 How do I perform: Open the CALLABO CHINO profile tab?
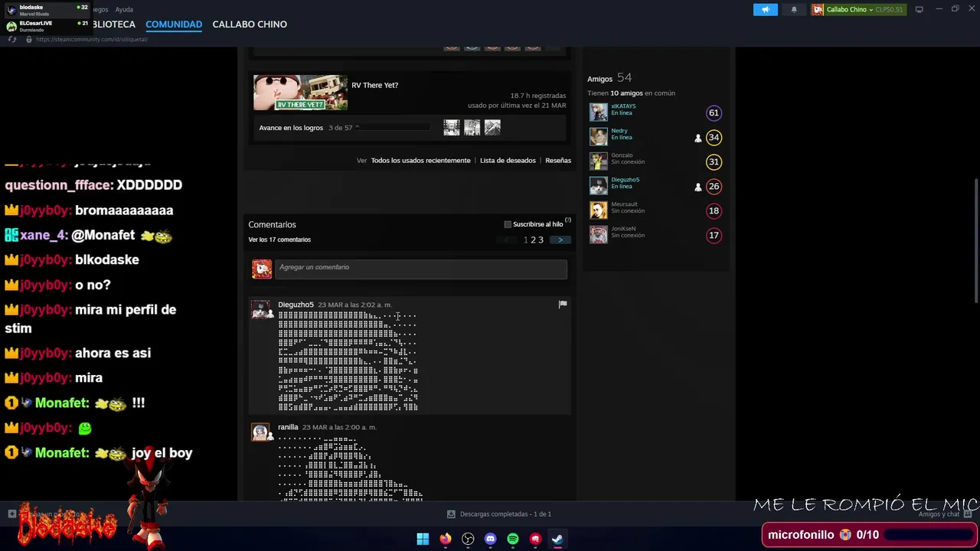(x=250, y=24)
